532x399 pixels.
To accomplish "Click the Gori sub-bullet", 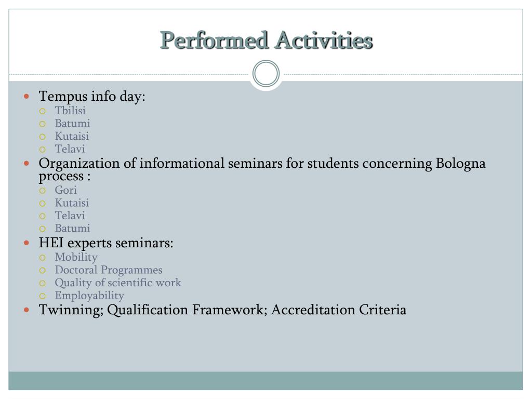I will 66,190.
